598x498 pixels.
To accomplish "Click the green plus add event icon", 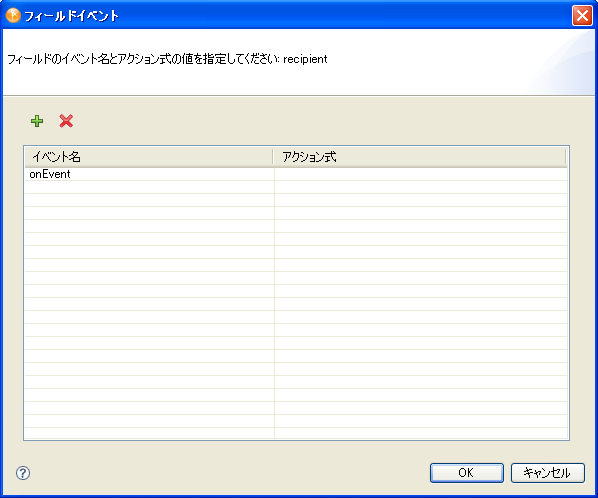I will [37, 121].
